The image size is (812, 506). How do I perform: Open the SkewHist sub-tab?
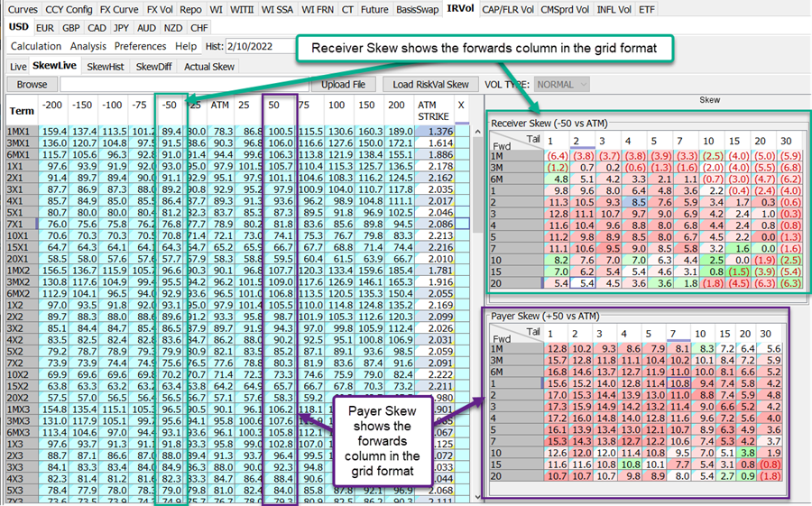click(x=106, y=67)
